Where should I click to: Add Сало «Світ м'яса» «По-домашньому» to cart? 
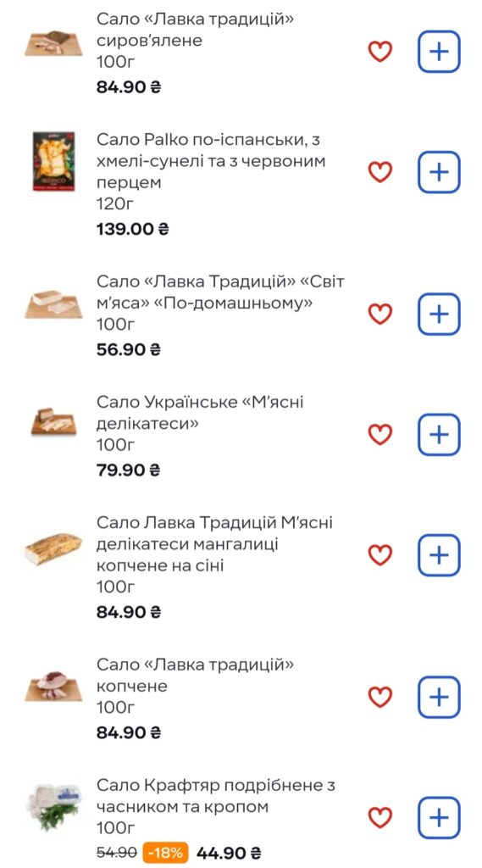pyautogui.click(x=439, y=314)
